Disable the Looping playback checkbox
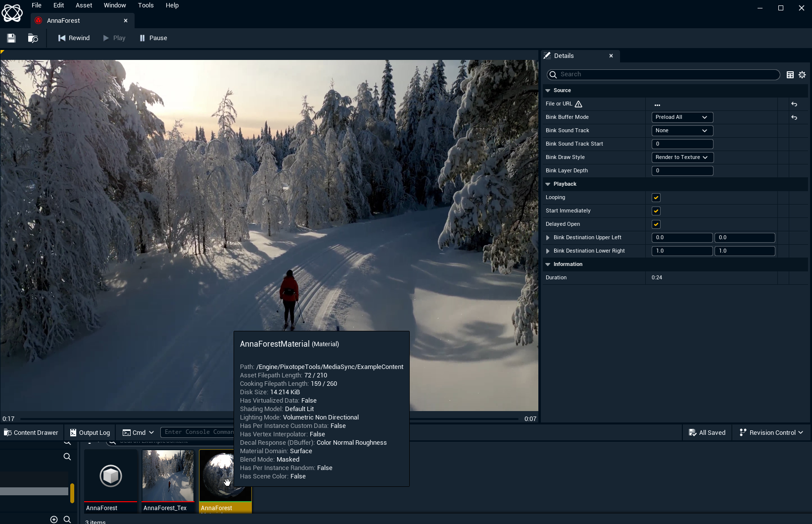Image resolution: width=812 pixels, height=524 pixels. [x=656, y=197]
